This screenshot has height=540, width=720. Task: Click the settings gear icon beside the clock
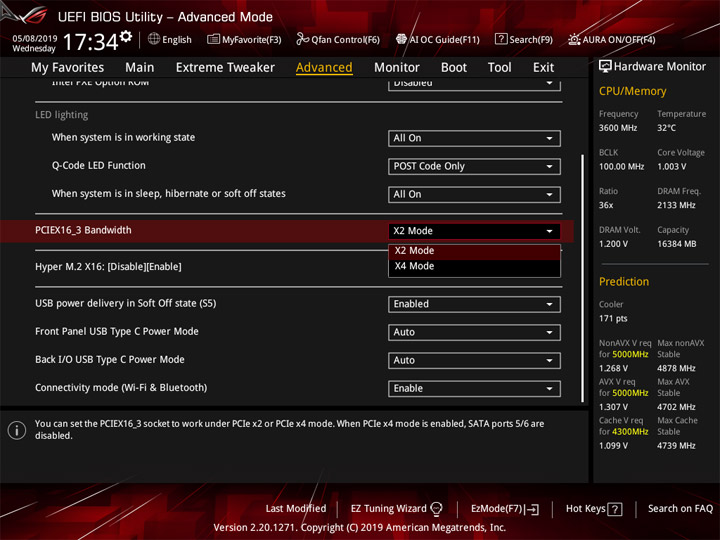pos(126,36)
